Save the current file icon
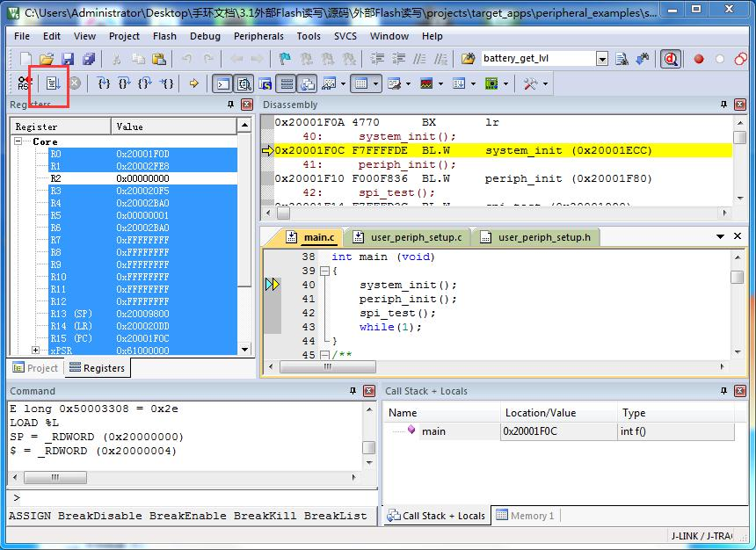The image size is (756, 550). click(x=68, y=59)
